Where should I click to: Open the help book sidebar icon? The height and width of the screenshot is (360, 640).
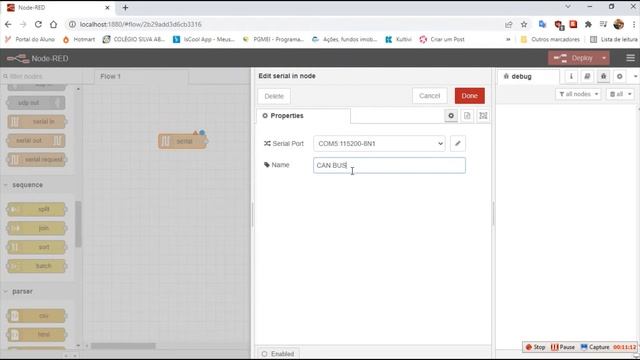click(x=587, y=76)
